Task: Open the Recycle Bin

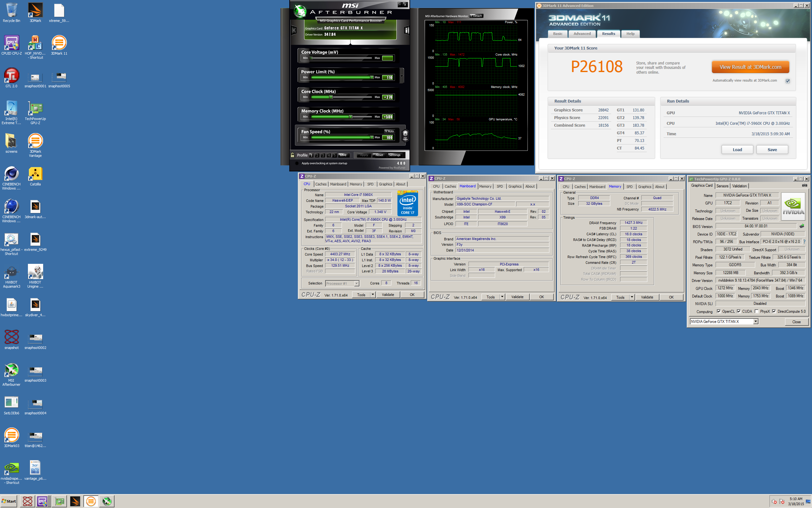Action: pos(11,13)
